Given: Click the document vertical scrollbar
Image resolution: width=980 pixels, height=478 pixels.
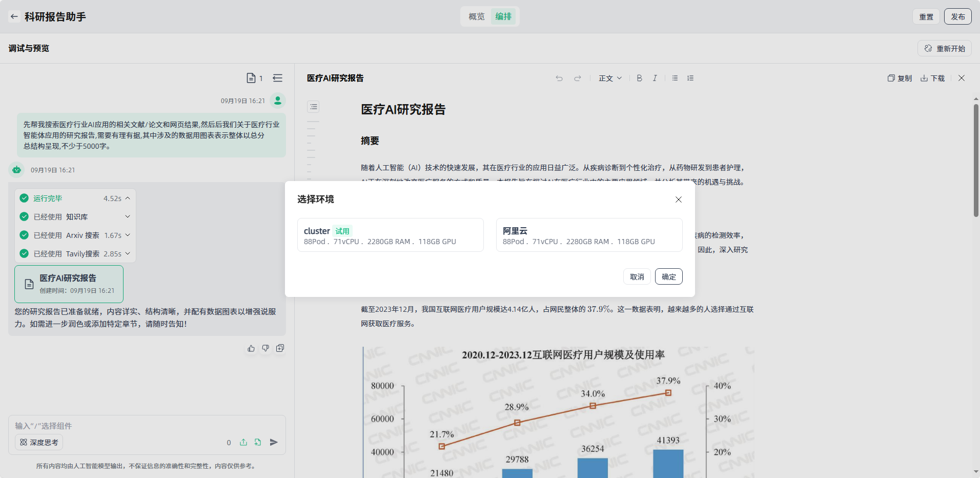Looking at the screenshot, I should (976, 160).
